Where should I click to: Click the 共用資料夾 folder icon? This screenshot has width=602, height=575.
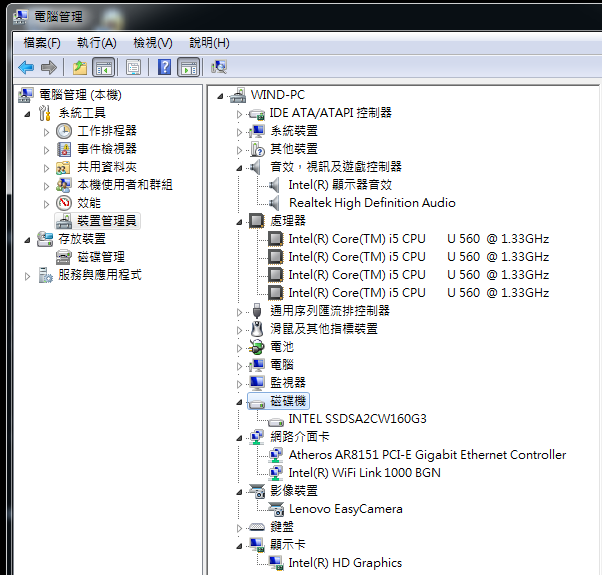(63, 167)
